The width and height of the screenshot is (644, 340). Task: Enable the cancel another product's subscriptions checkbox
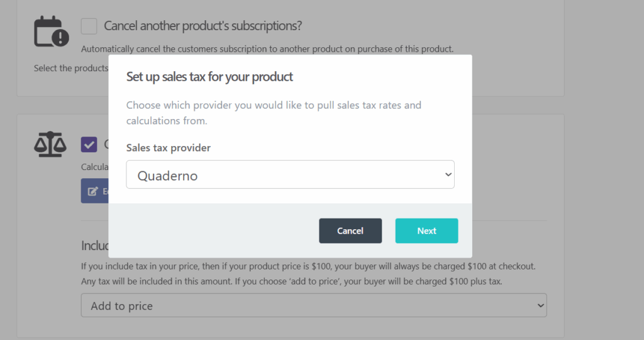click(89, 26)
